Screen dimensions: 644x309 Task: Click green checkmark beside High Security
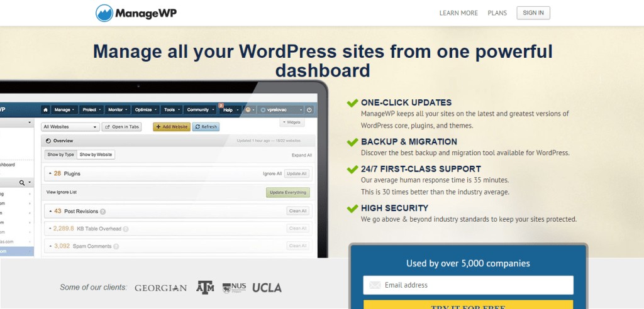352,208
